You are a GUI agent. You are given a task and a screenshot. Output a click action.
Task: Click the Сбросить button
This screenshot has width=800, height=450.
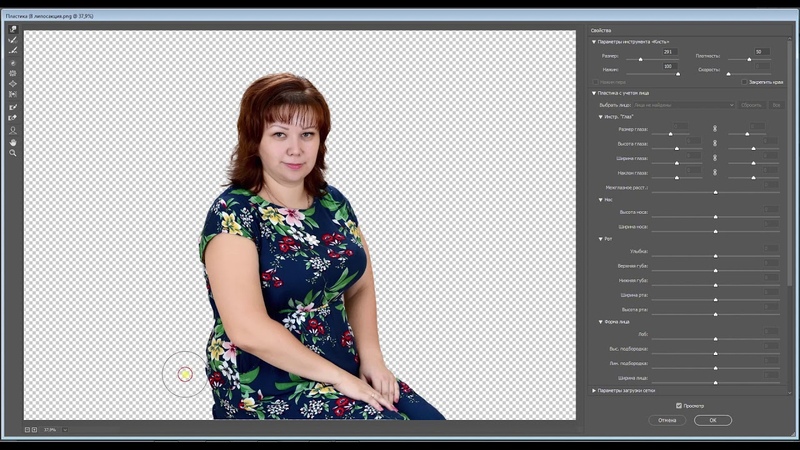tap(751, 105)
